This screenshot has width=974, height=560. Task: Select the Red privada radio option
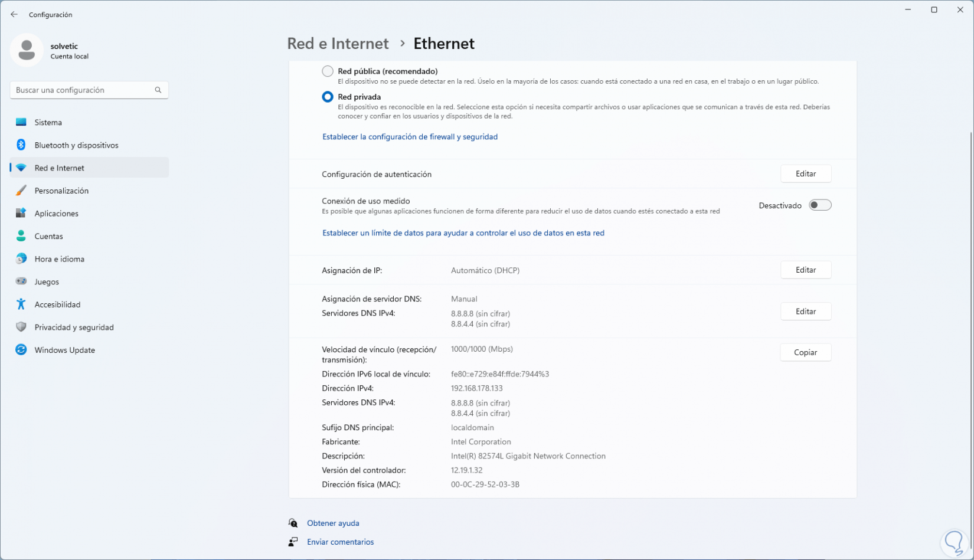tap(328, 97)
